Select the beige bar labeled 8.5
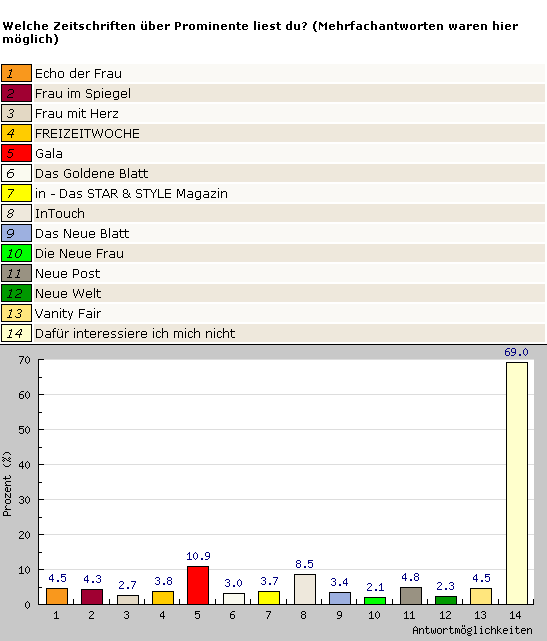This screenshot has width=547, height=641. click(305, 589)
